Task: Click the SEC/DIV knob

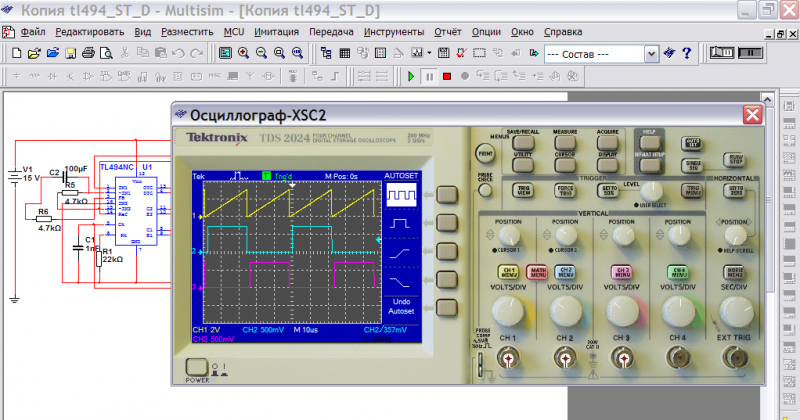Action: click(735, 310)
